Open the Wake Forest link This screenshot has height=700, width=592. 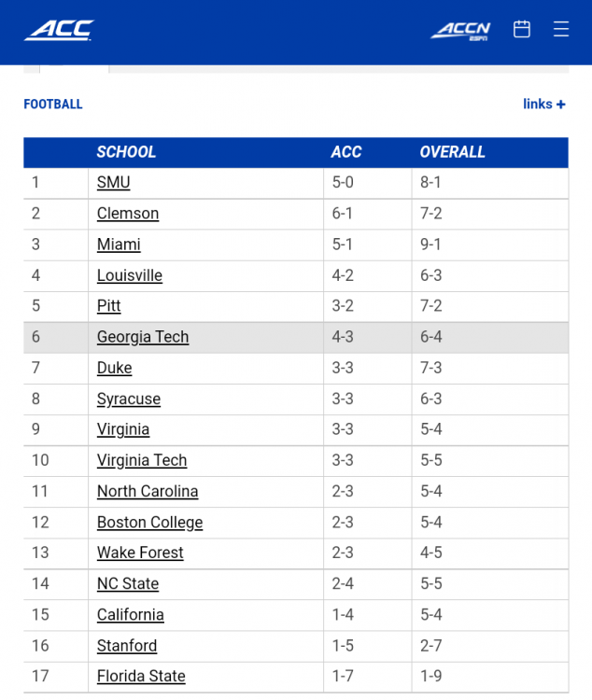[140, 553]
